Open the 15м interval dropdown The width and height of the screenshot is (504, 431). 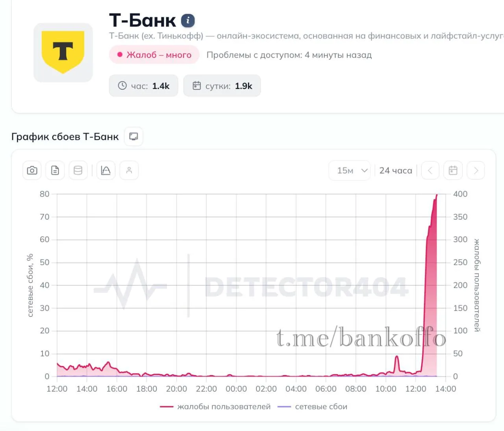350,170
